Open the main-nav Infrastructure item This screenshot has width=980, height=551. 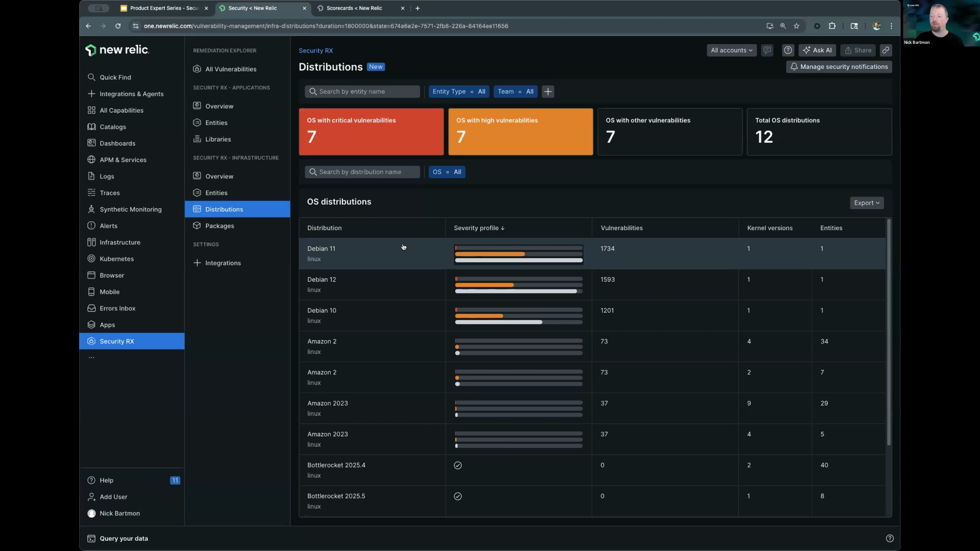tap(119, 242)
